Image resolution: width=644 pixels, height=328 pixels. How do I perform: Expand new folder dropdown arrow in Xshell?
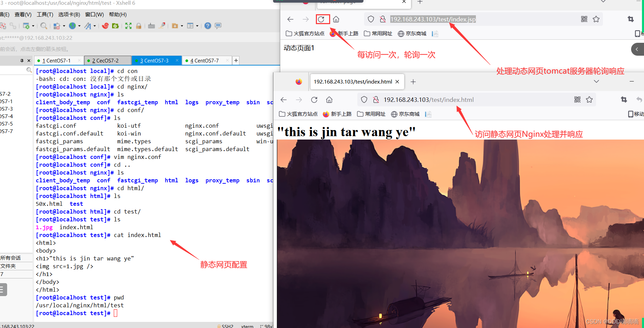click(182, 26)
